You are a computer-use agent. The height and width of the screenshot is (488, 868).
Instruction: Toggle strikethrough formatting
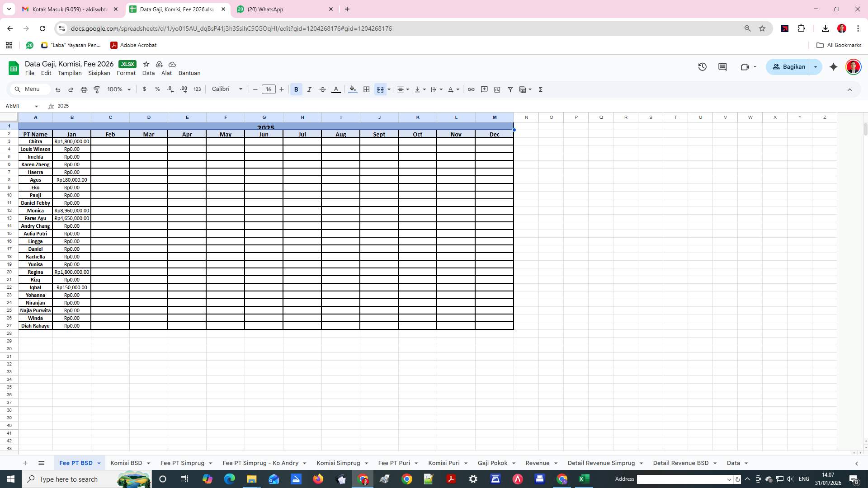click(323, 89)
